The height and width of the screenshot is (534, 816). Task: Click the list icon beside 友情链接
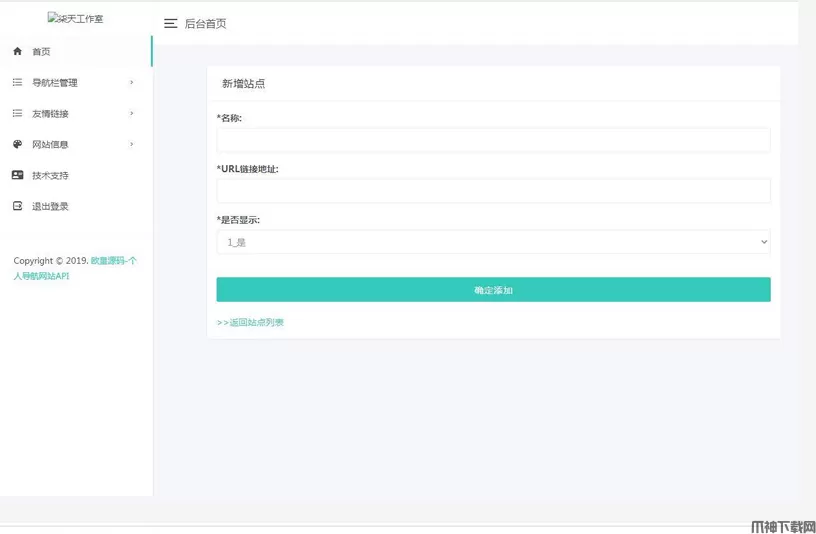click(17, 113)
